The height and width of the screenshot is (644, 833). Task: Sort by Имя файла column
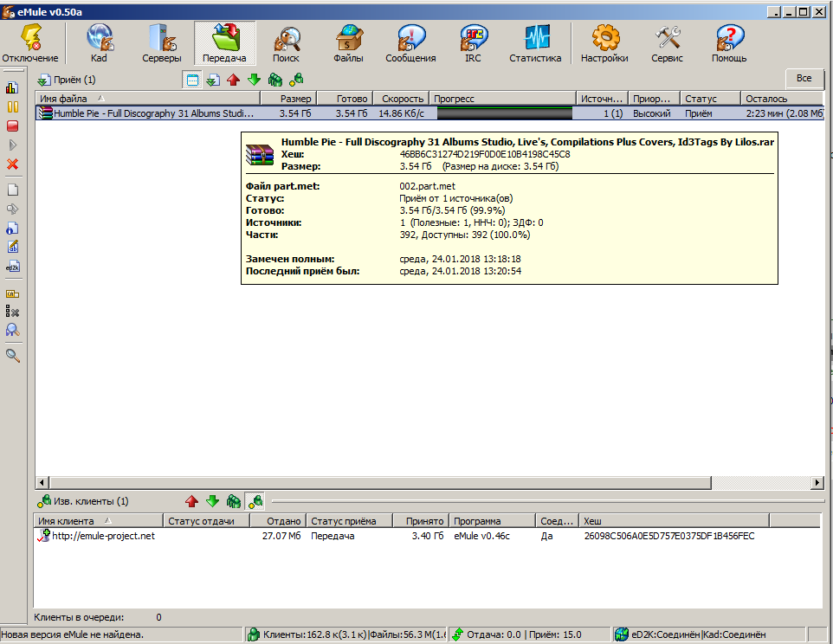click(x=148, y=98)
